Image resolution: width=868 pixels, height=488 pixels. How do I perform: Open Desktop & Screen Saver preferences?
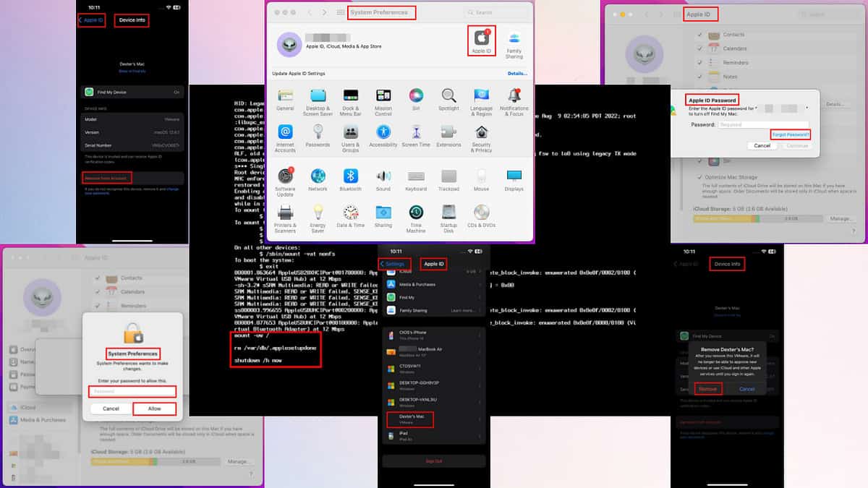point(318,102)
